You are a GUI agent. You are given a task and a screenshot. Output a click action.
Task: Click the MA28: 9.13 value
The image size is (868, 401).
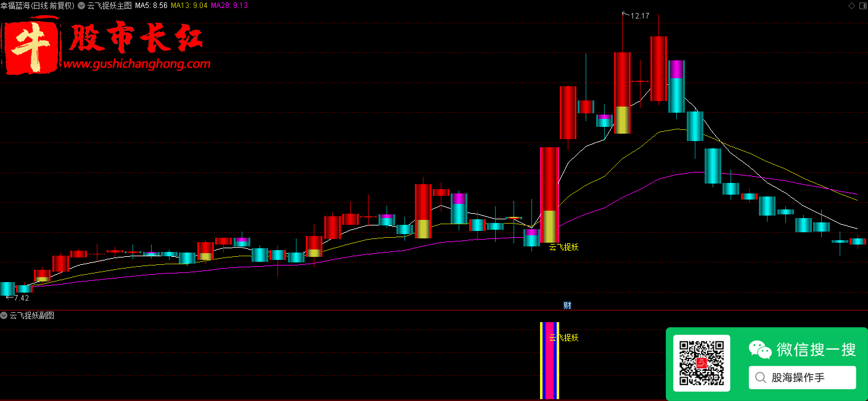(x=229, y=6)
